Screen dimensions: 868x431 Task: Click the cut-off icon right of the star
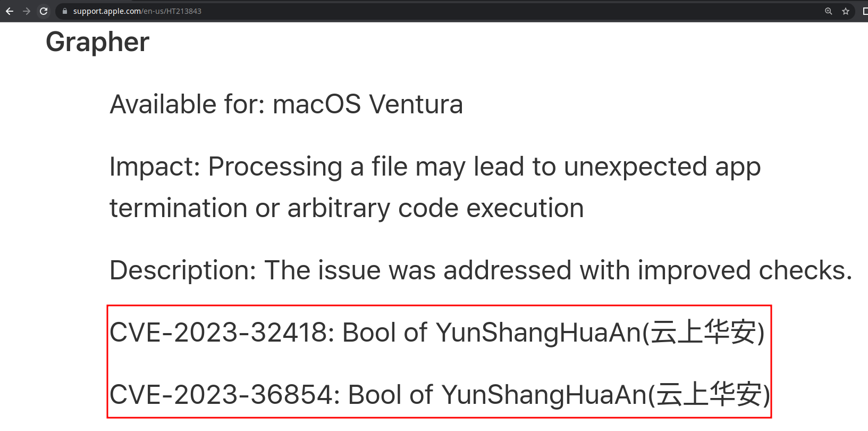click(865, 11)
